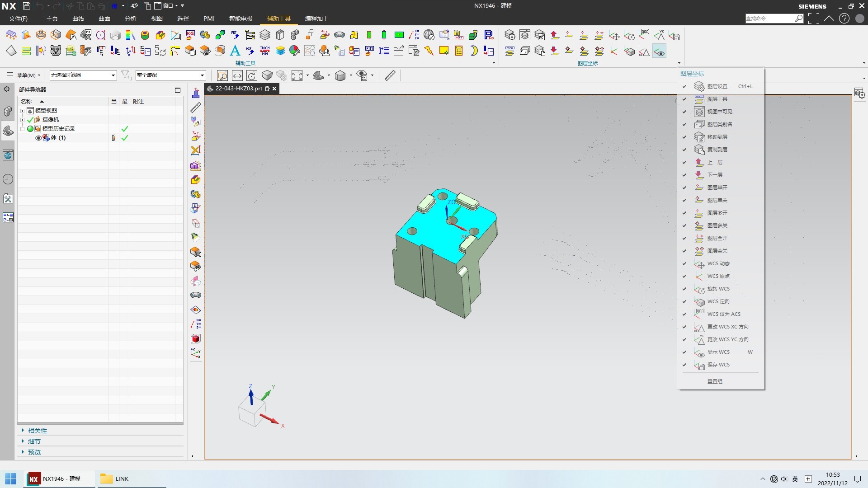
Task: Click the bear face icon in ribbon
Action: coord(56,51)
